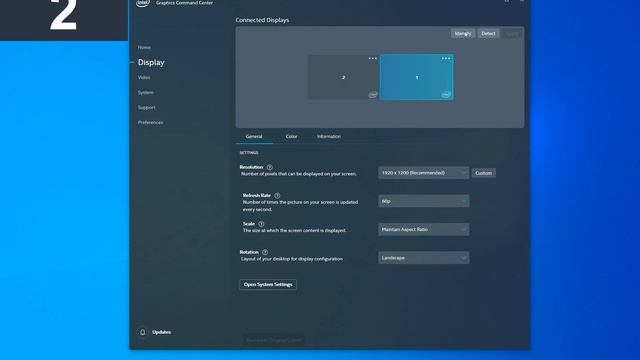Click the Resolution help question icon
The height and width of the screenshot is (360, 640).
[269, 167]
